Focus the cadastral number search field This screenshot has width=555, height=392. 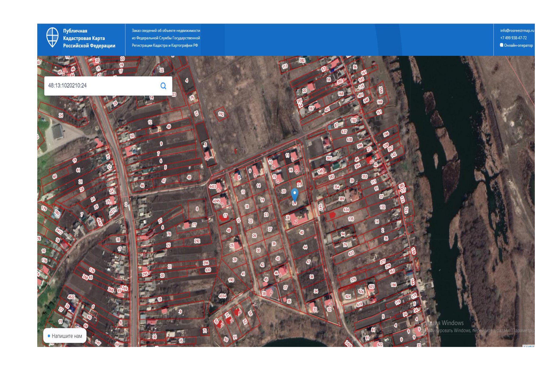click(108, 86)
